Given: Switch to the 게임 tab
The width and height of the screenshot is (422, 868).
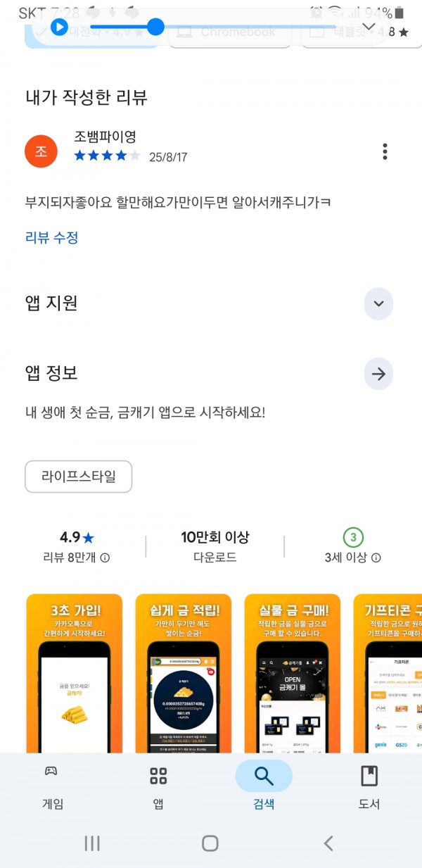Looking at the screenshot, I should pyautogui.click(x=53, y=787).
